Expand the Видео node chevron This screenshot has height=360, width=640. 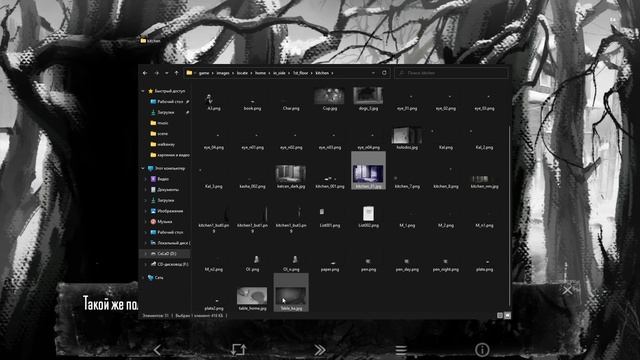coord(146,179)
